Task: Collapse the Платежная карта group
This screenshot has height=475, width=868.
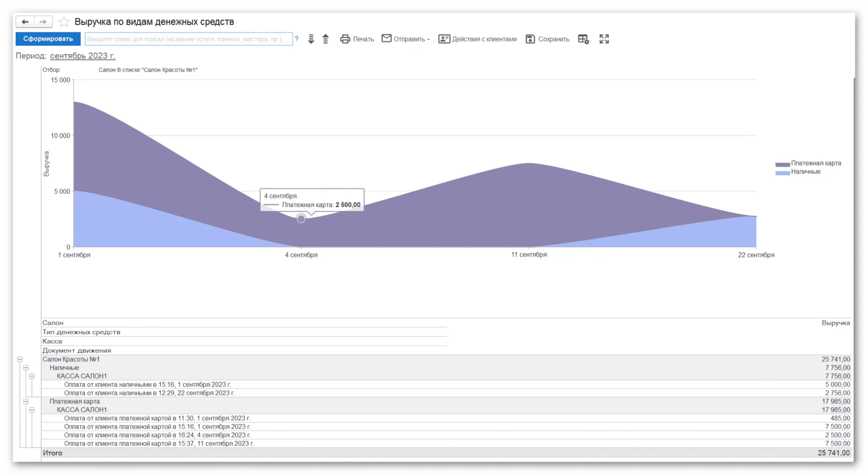Action: point(26,401)
